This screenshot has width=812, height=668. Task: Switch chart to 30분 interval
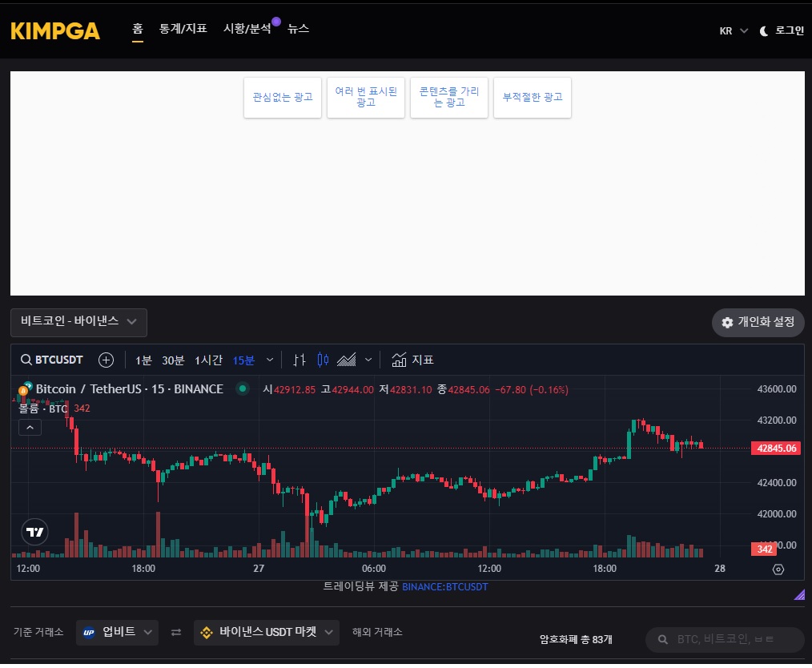click(173, 360)
